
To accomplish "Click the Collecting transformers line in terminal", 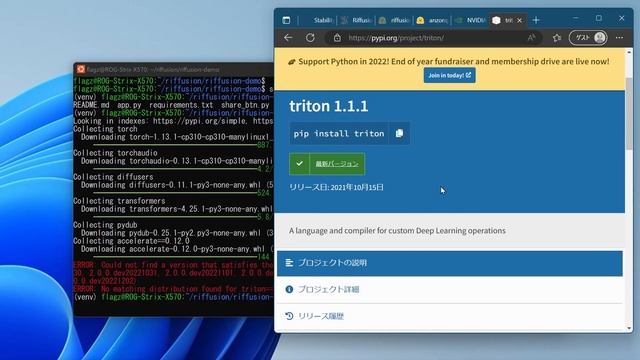I will 119,201.
